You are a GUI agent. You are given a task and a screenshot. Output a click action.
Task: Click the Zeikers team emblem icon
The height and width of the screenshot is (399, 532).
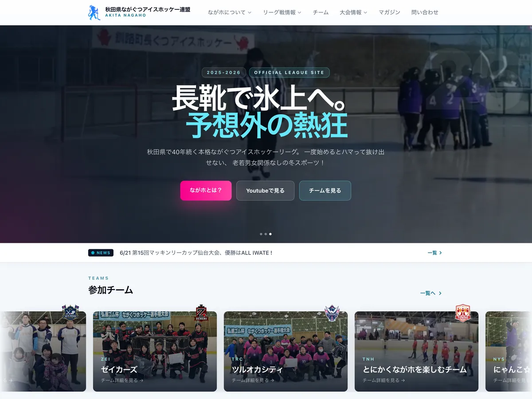tap(202, 313)
